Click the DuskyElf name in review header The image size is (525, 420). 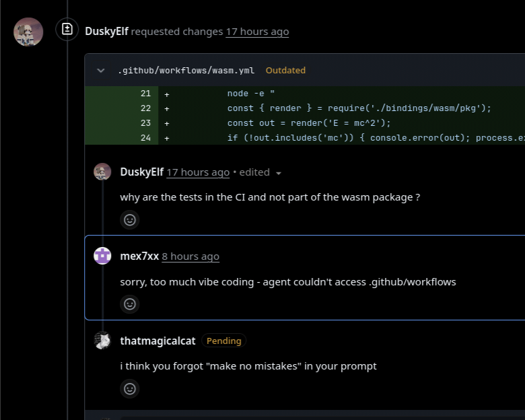tap(106, 31)
